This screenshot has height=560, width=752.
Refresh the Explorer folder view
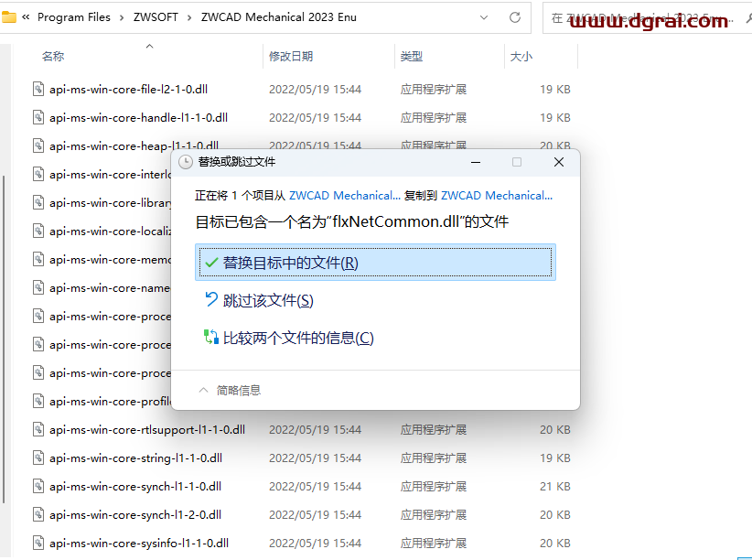click(515, 17)
